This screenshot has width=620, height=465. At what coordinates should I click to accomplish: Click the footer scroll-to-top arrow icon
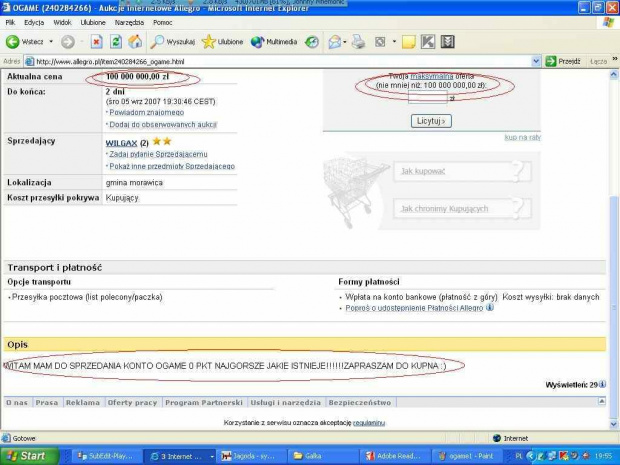pyautogui.click(x=601, y=401)
